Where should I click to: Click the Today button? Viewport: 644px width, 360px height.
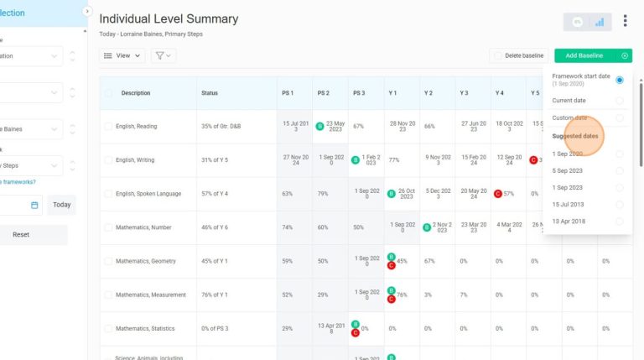(61, 205)
